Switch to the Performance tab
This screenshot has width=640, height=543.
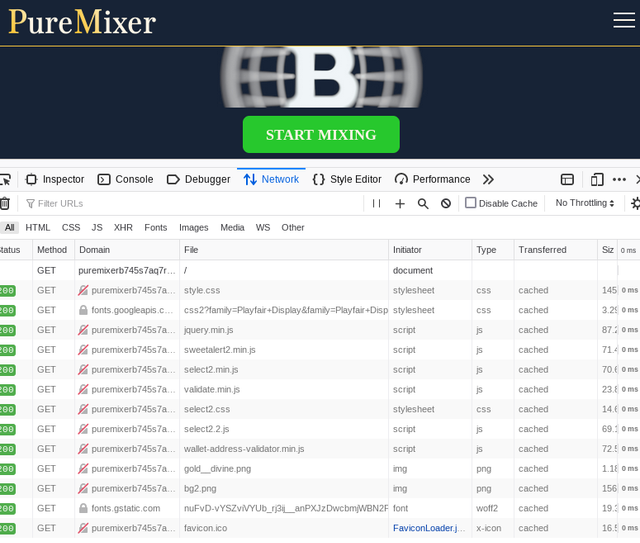click(432, 179)
